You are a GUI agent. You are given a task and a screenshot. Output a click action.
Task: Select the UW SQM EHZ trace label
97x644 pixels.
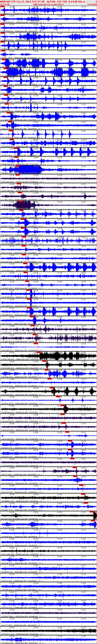[x=22, y=350]
